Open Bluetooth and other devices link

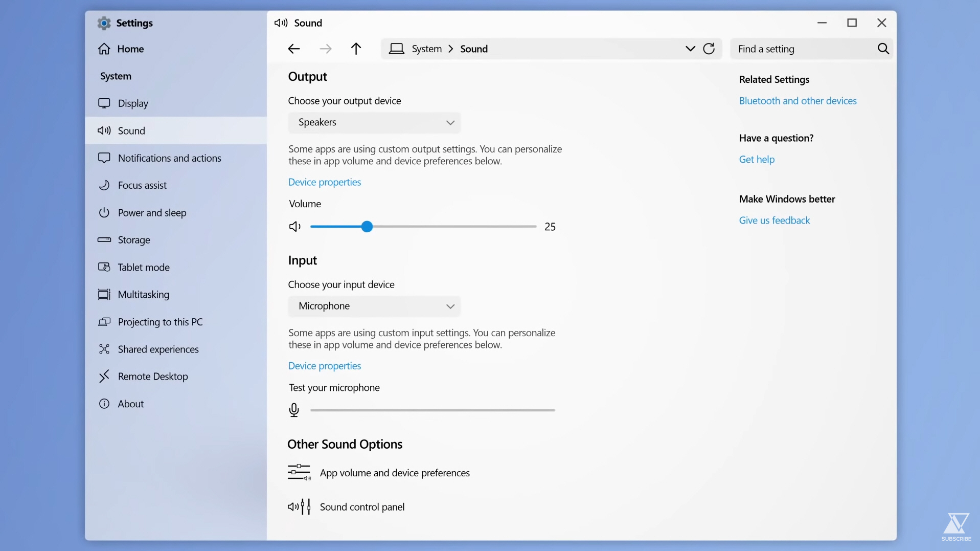[797, 101]
